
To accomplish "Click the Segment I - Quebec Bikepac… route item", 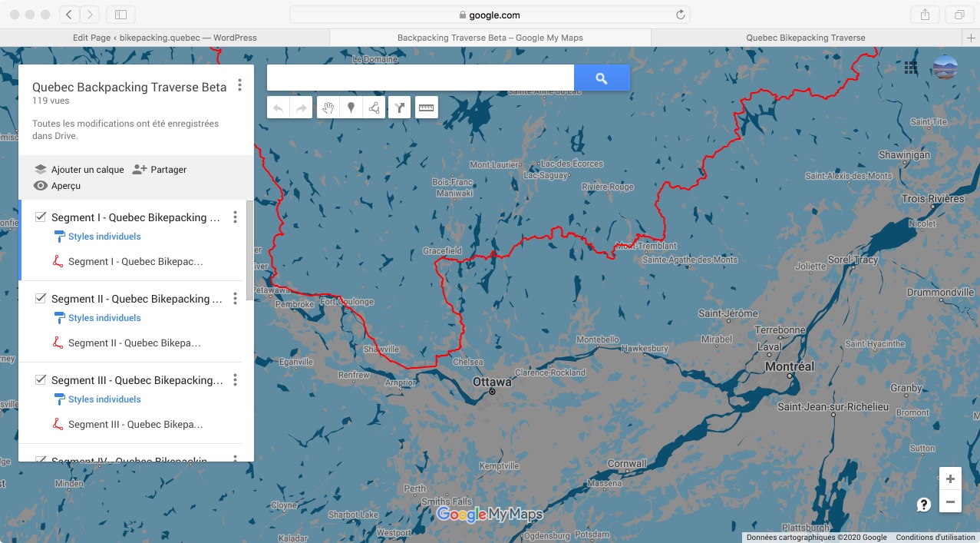I will click(136, 261).
